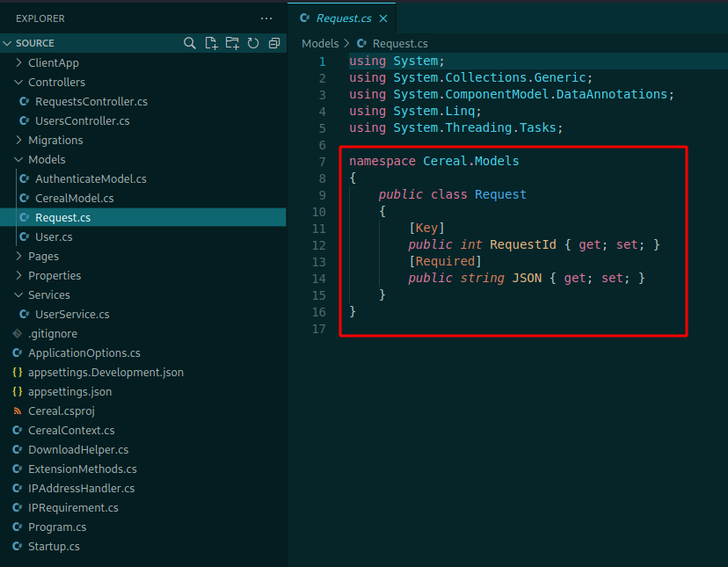Image resolution: width=728 pixels, height=567 pixels.
Task: Click 'RequestId' property name on line 12
Action: click(523, 244)
